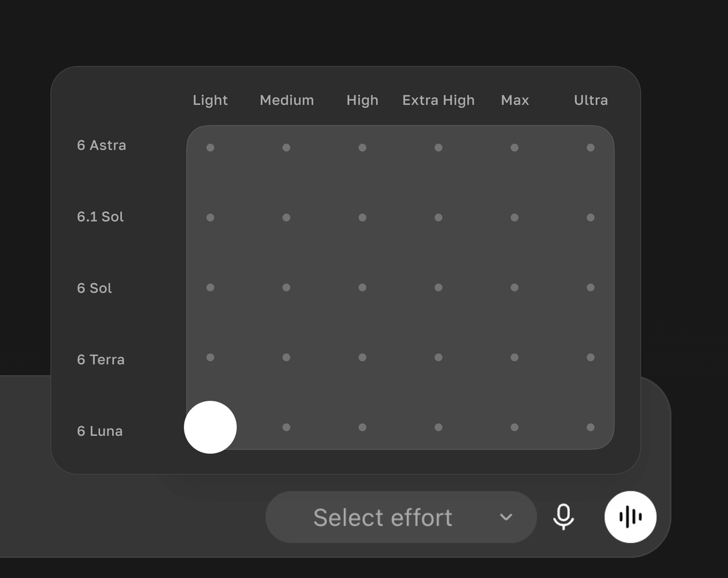Click the 6.1 Sol row label
The height and width of the screenshot is (578, 728).
tap(100, 217)
